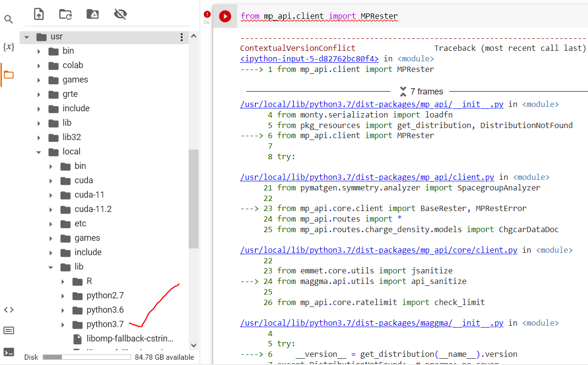Refresh the file browser listing

[x=66, y=14]
